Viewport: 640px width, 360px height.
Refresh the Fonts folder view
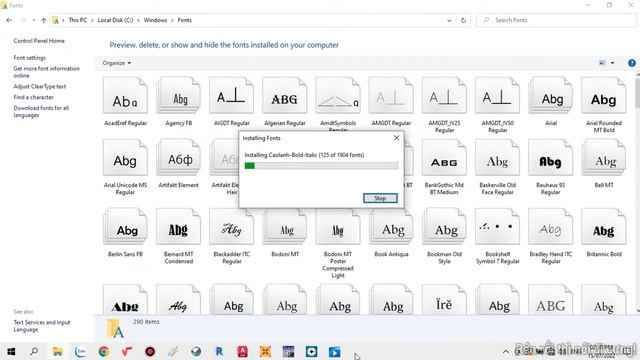coord(463,20)
